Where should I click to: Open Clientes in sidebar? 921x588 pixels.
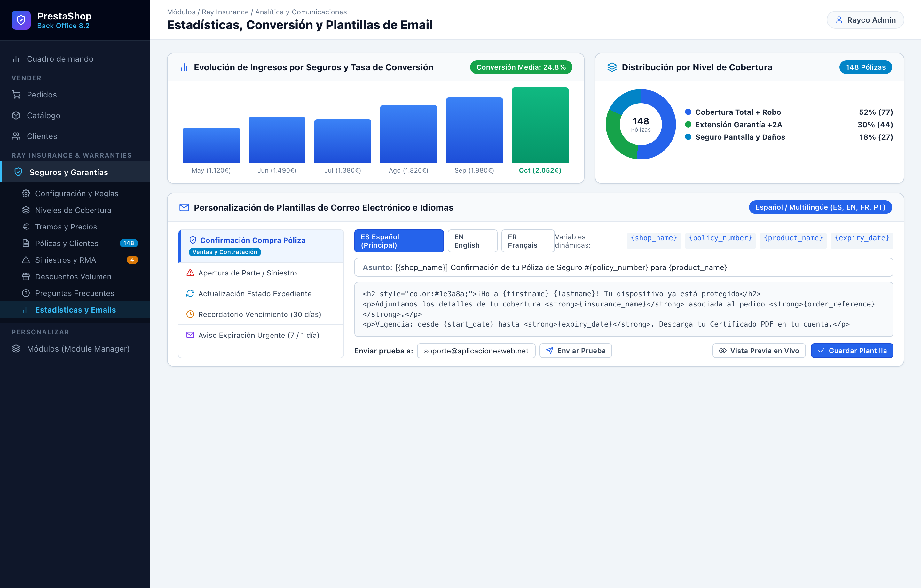tap(75, 136)
